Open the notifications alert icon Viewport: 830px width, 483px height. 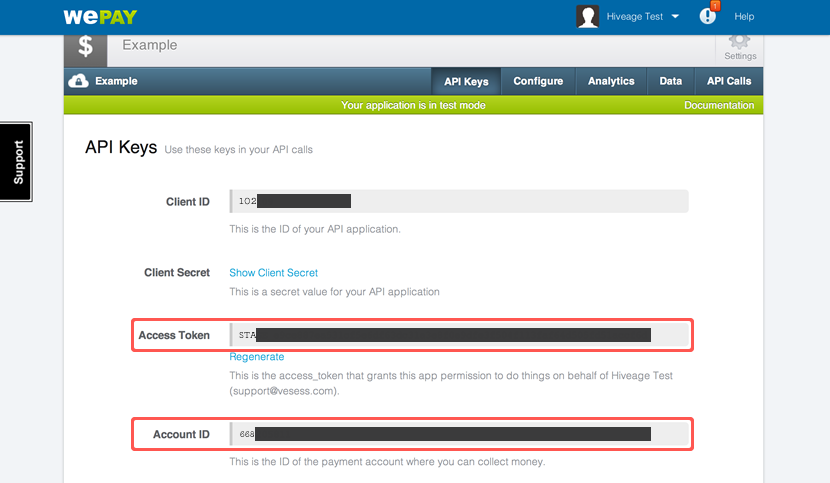click(x=708, y=16)
